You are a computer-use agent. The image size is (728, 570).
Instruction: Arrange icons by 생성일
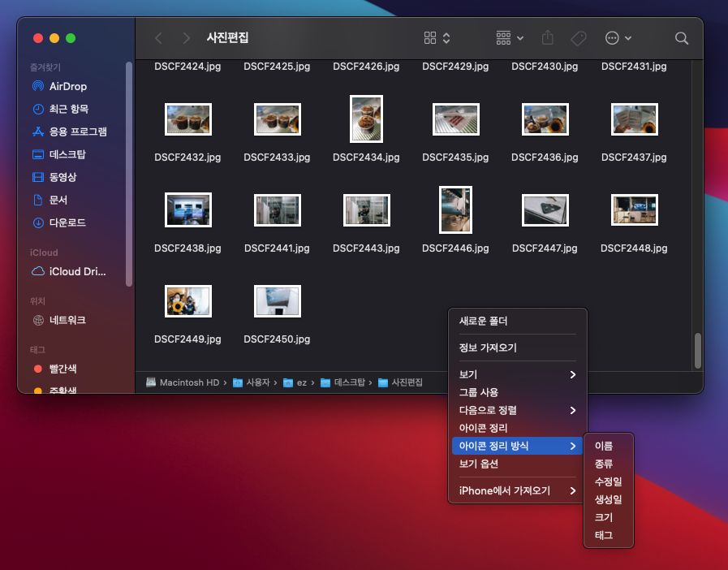(x=608, y=500)
